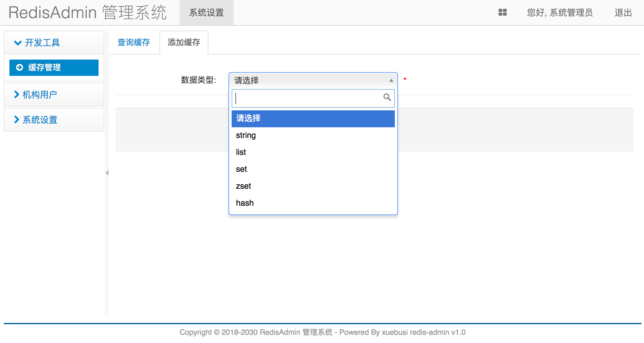Focus the dropdown search text field

pyautogui.click(x=308, y=98)
